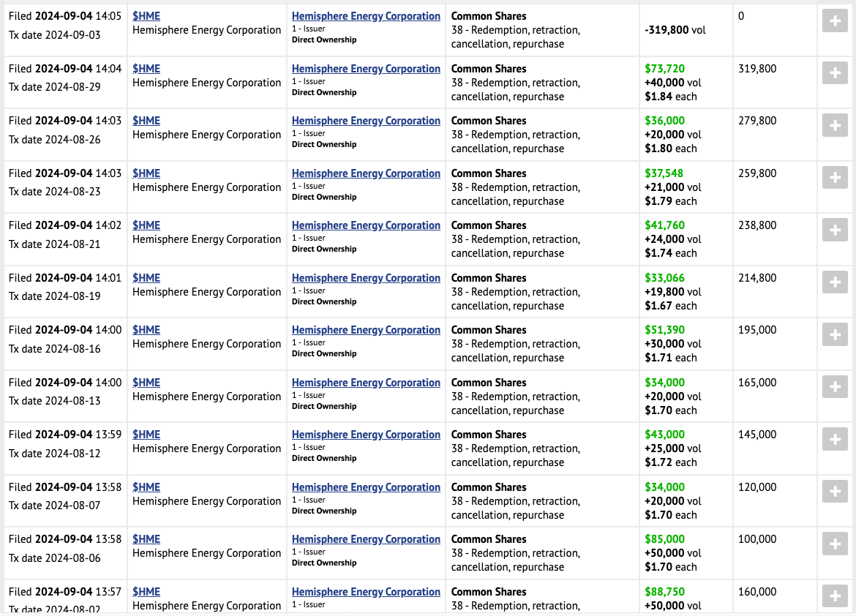Open Hemisphere Energy Corporation insider link in $37,548 row

tap(366, 173)
